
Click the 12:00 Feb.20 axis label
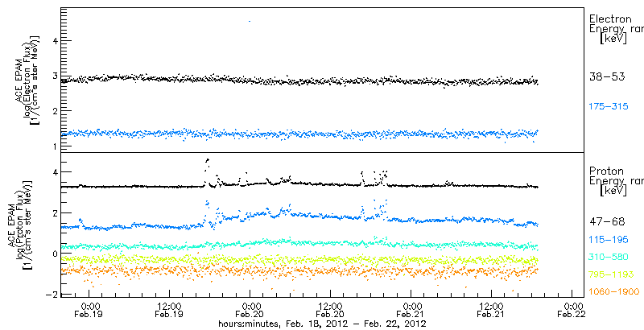[x=330, y=310]
